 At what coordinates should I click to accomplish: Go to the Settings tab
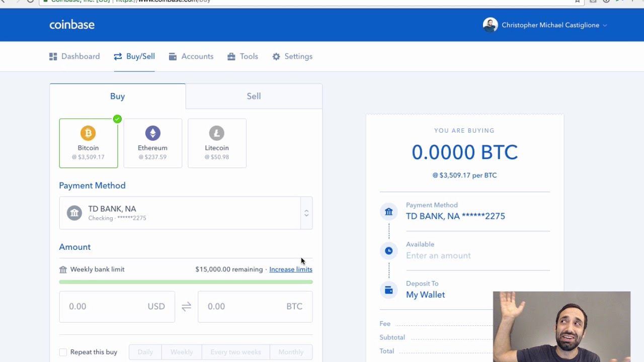tap(292, 56)
